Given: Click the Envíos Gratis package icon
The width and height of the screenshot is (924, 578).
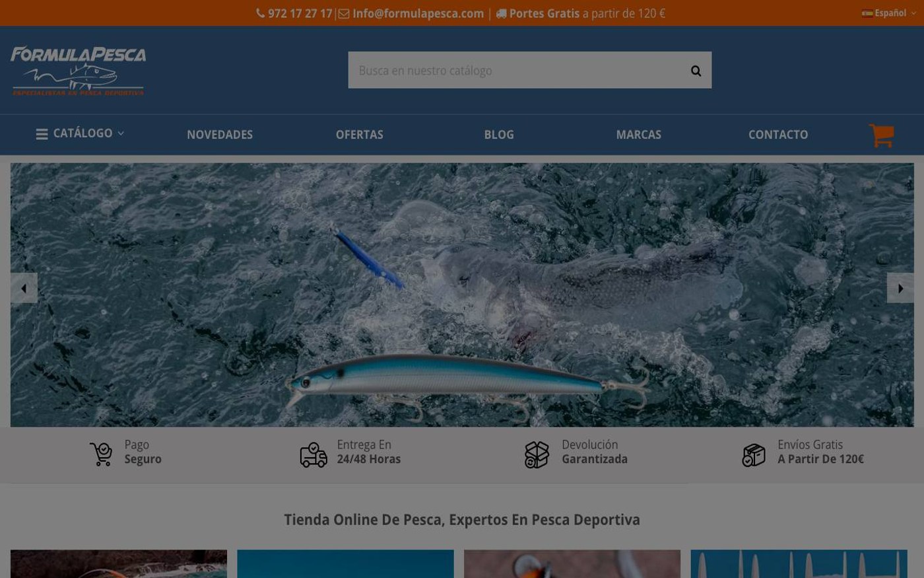Looking at the screenshot, I should pos(754,455).
